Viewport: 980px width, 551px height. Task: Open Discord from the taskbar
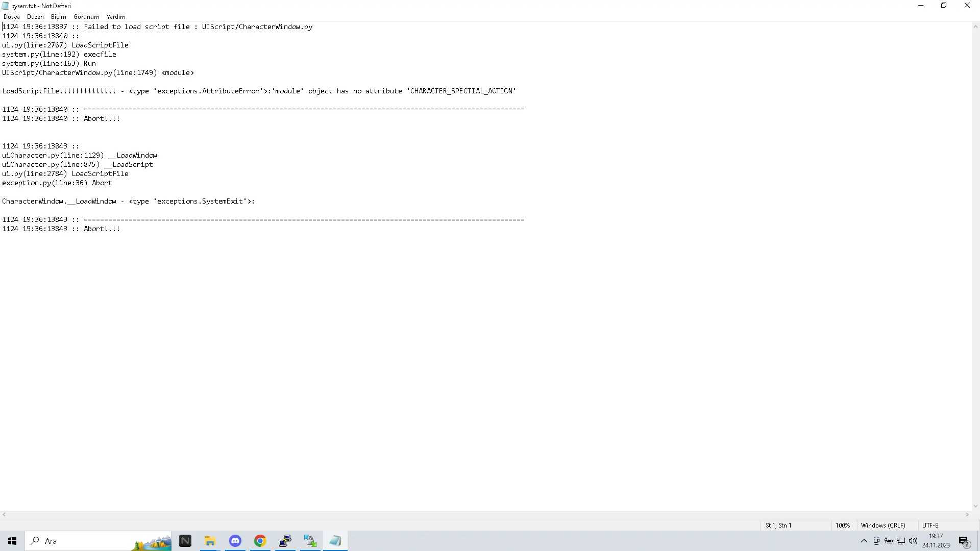235,541
